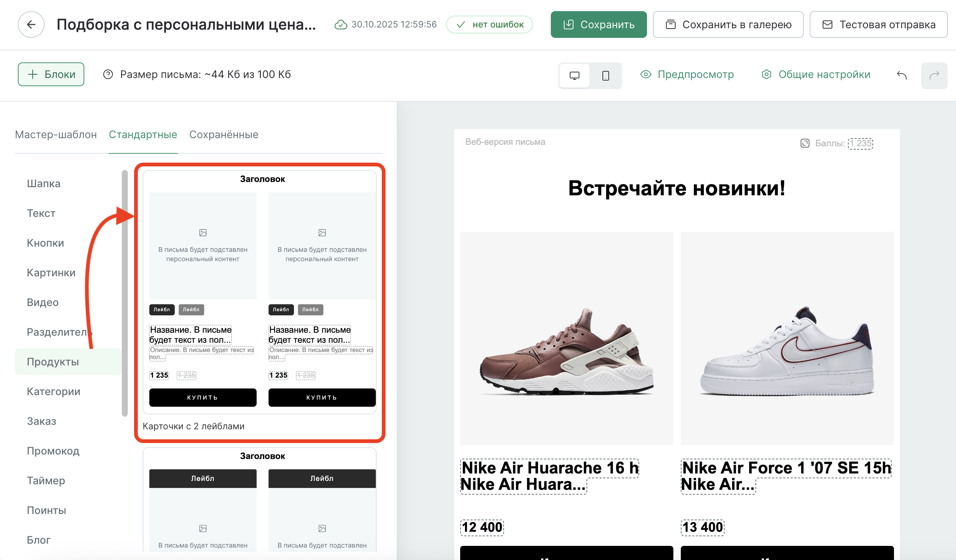
Task: Open the Заказ block category
Action: coord(41,421)
